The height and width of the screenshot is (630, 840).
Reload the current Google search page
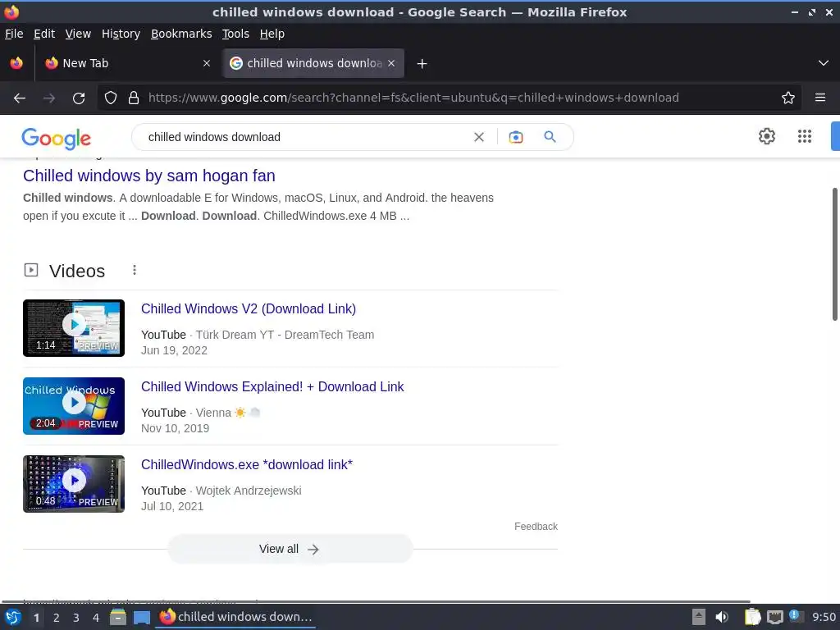(x=79, y=98)
